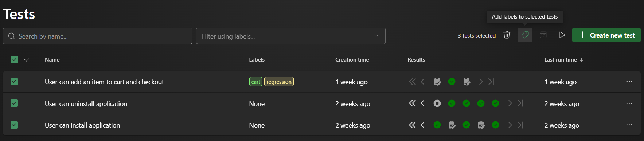Click the '1 week ago' creation time cell
644x141 pixels.
(x=351, y=82)
